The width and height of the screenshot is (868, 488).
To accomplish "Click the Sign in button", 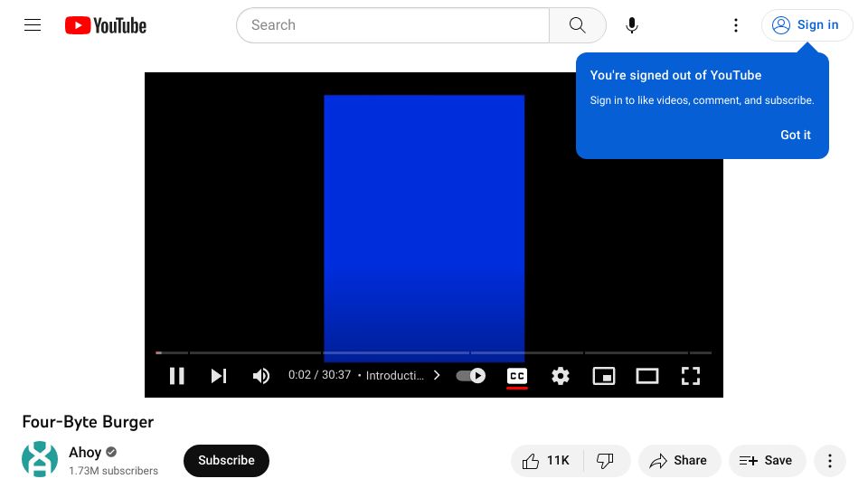I will click(x=806, y=25).
